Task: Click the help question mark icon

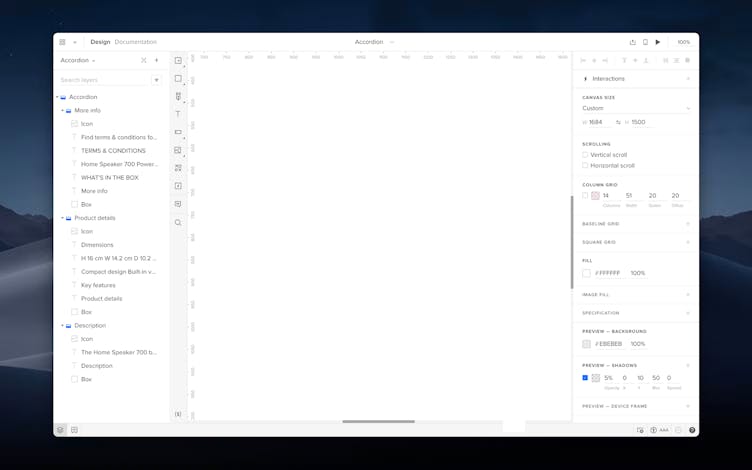Action: pos(692,430)
